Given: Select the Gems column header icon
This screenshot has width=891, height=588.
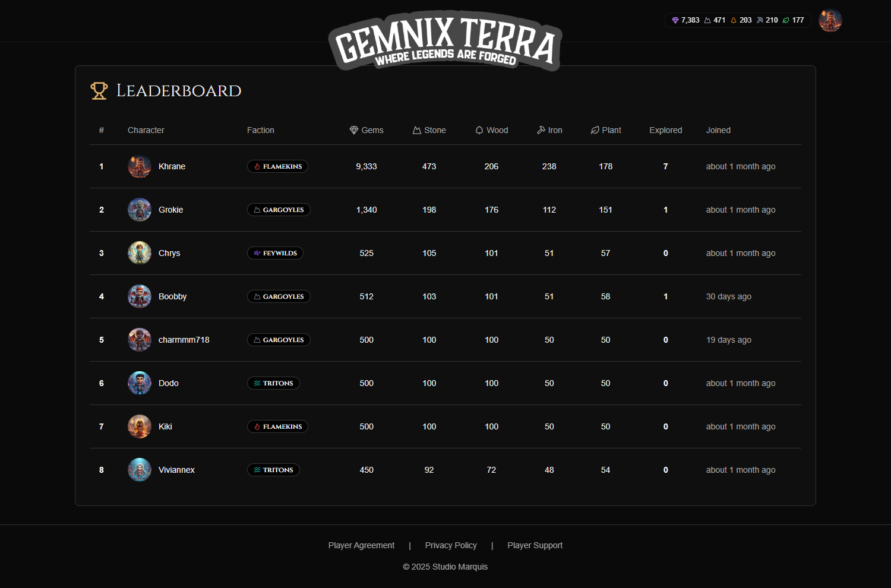Looking at the screenshot, I should pos(354,130).
